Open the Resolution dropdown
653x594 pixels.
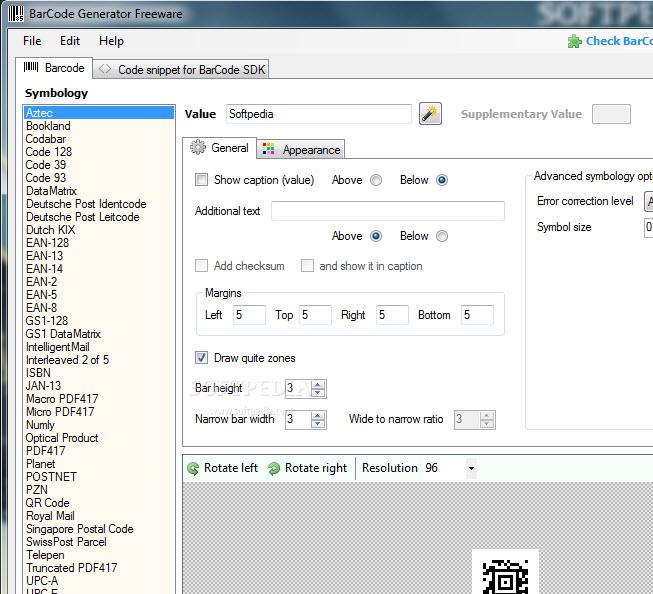click(x=471, y=468)
